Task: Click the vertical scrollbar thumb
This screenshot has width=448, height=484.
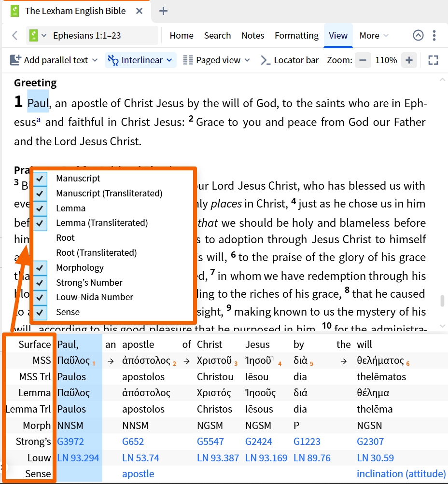Action: pos(442,301)
